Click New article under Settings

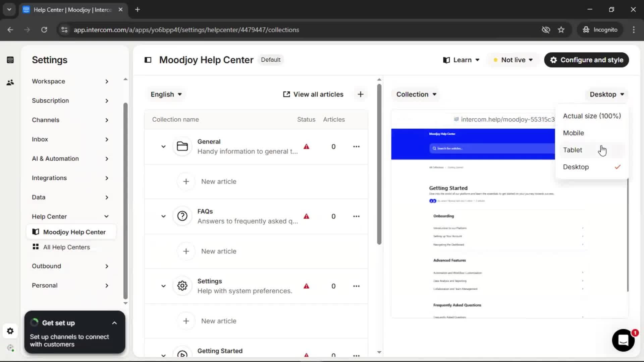tap(219, 321)
